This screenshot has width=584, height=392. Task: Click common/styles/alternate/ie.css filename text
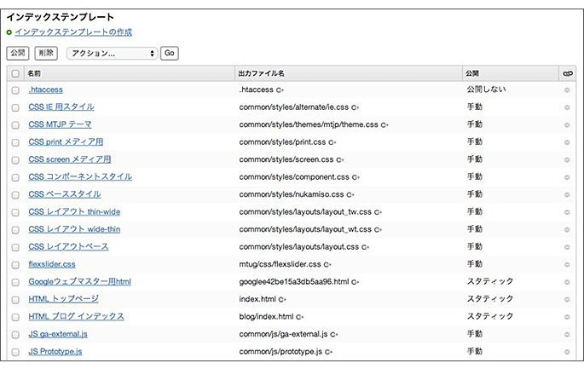[294, 107]
